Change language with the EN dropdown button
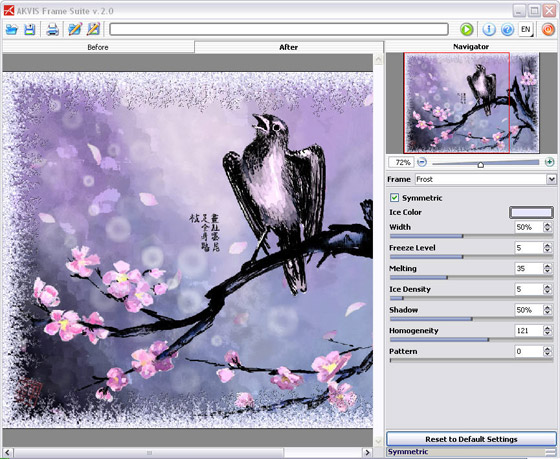560x459 pixels. click(526, 29)
